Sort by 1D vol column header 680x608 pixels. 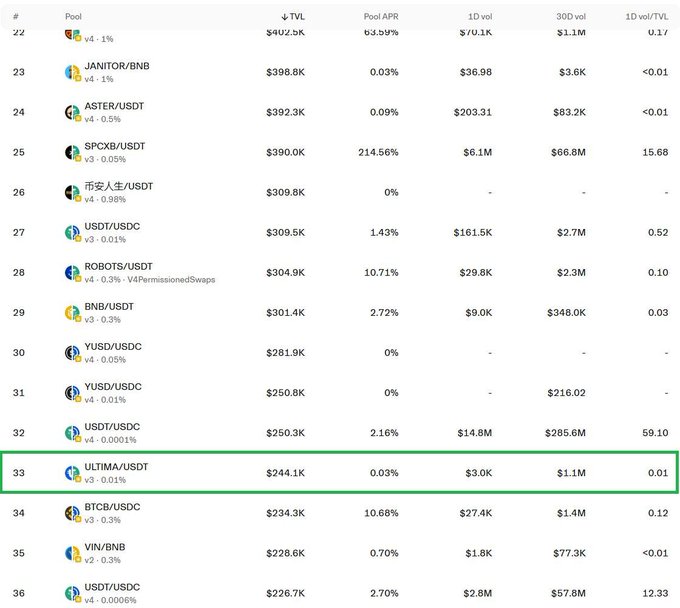click(480, 16)
